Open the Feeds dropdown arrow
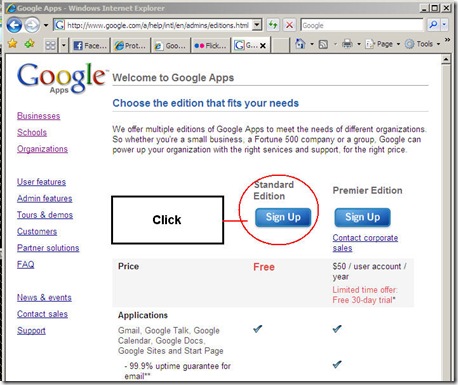The image size is (458, 385). point(335,44)
